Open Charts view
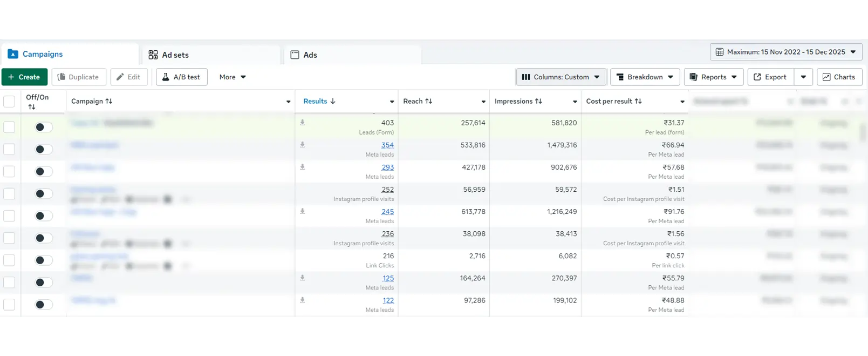This screenshot has height=356, width=868. click(x=839, y=77)
